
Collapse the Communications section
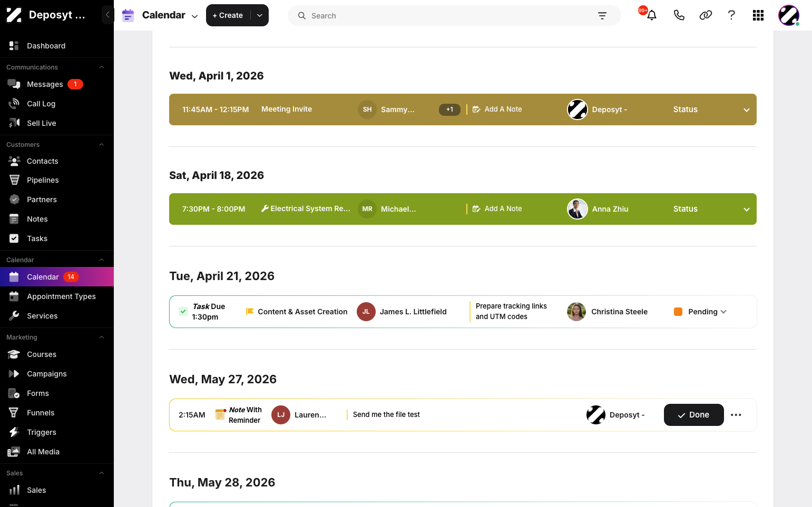coord(102,67)
